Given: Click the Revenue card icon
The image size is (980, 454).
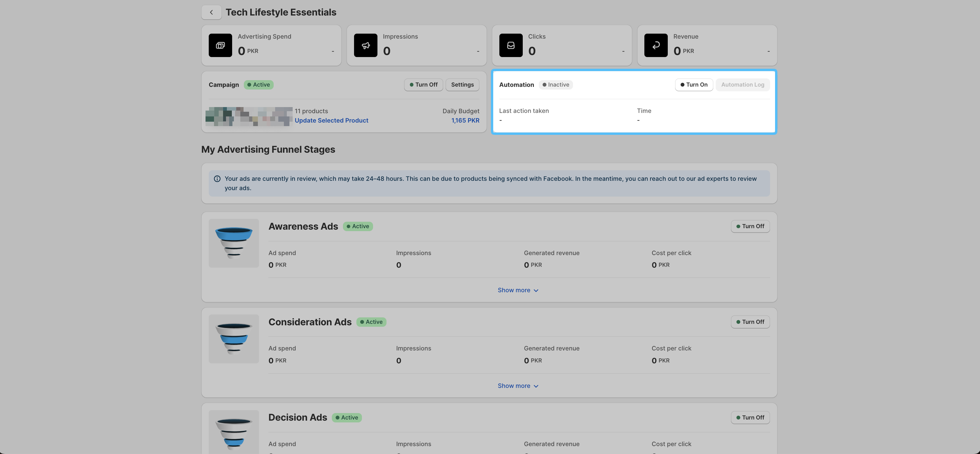Looking at the screenshot, I should 656,45.
